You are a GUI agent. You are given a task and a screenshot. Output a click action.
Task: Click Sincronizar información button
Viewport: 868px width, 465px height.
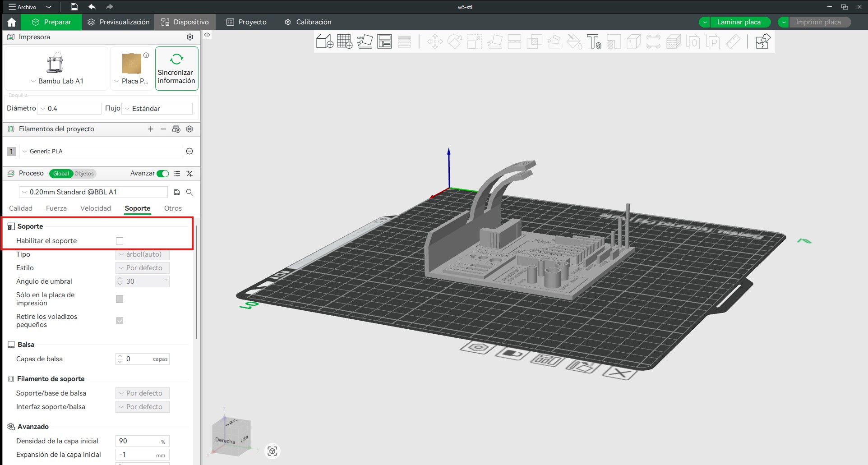(x=176, y=69)
